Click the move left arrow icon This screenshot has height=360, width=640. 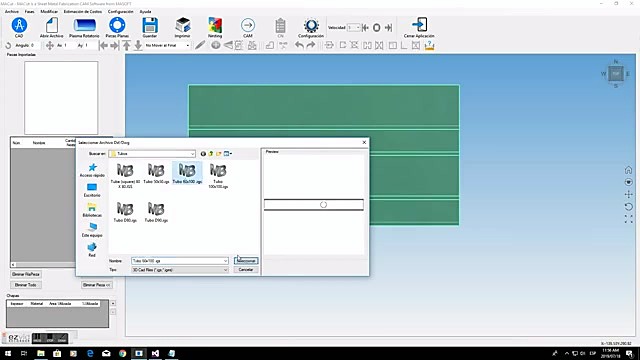click(103, 45)
